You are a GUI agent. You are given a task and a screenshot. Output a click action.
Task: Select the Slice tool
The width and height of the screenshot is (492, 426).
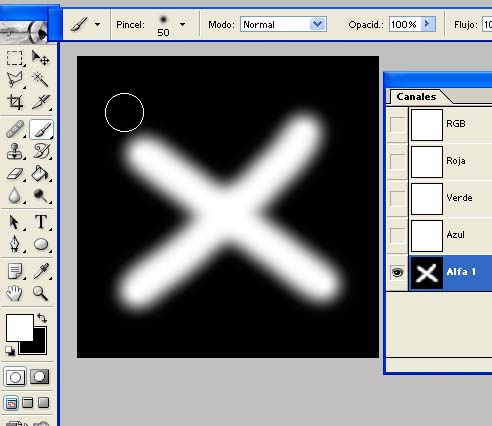point(40,102)
